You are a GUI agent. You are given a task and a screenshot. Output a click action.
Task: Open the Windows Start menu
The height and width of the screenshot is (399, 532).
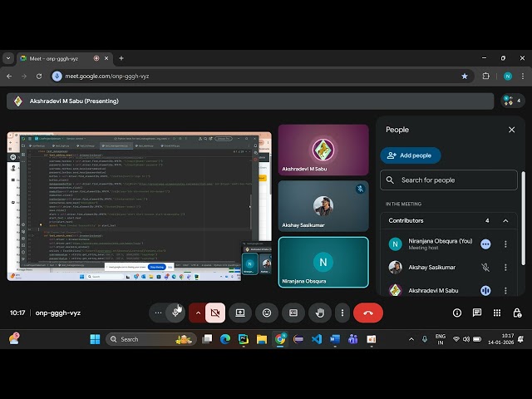pos(95,339)
